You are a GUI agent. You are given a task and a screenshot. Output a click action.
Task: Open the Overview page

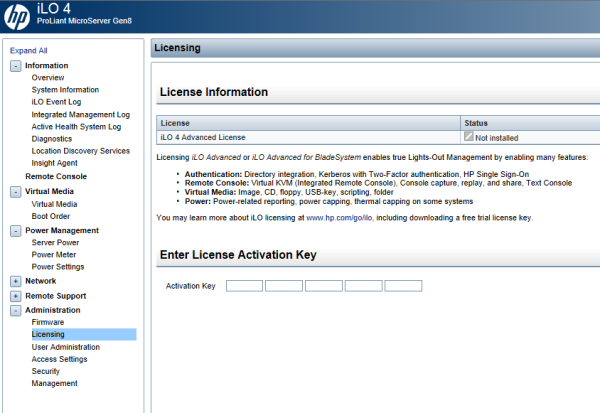48,78
